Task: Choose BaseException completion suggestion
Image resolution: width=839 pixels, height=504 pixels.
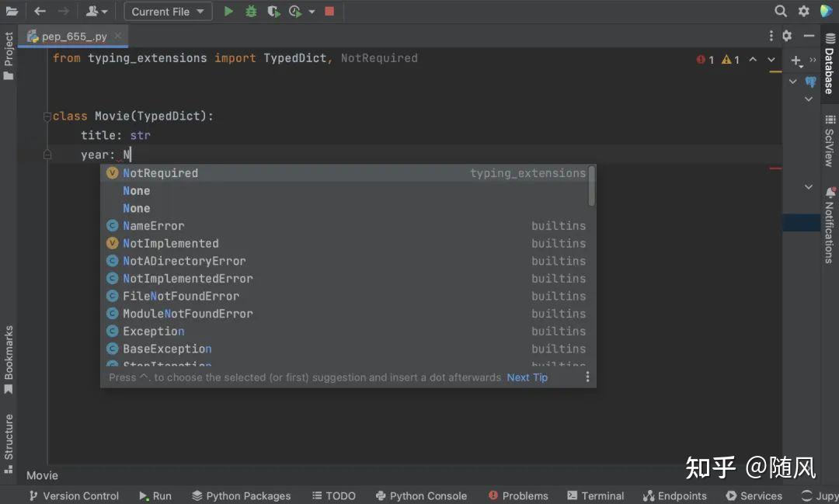Action: 346,349
